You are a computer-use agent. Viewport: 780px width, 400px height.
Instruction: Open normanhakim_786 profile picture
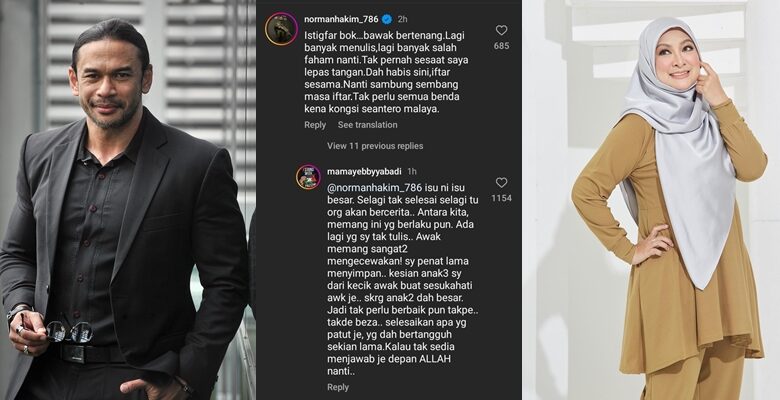pos(281,29)
